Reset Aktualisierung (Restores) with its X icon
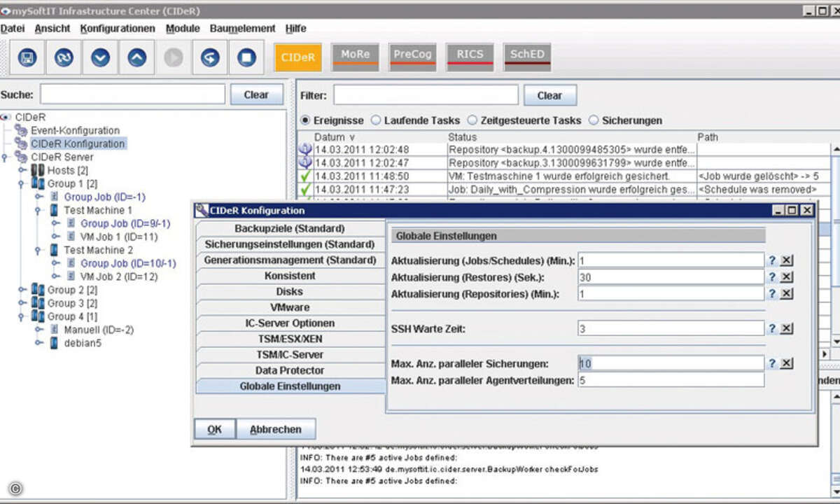This screenshot has height=504, width=840. [x=787, y=277]
